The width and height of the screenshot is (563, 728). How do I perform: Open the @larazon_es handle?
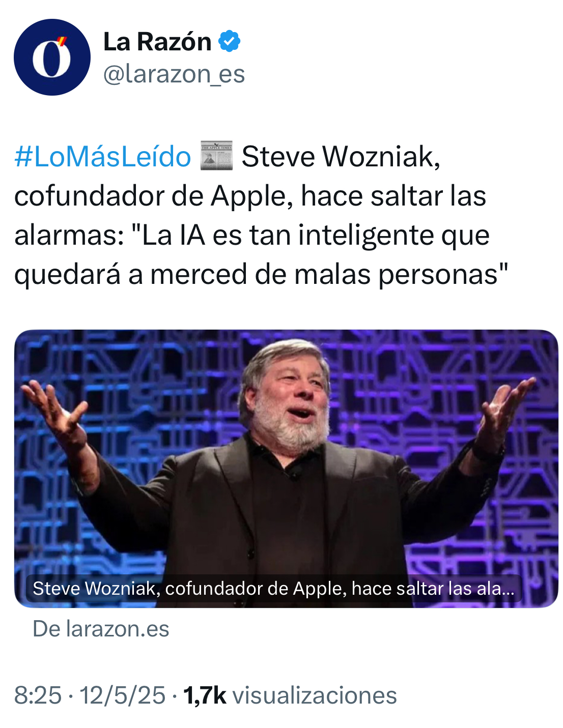click(x=174, y=74)
